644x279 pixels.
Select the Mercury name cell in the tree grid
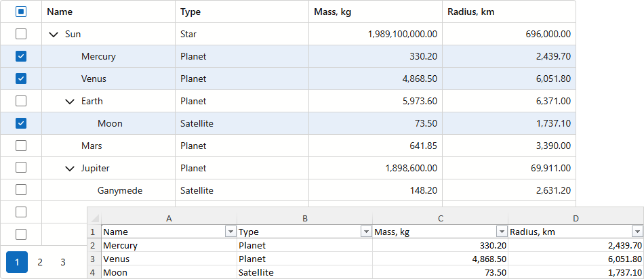tap(108, 56)
